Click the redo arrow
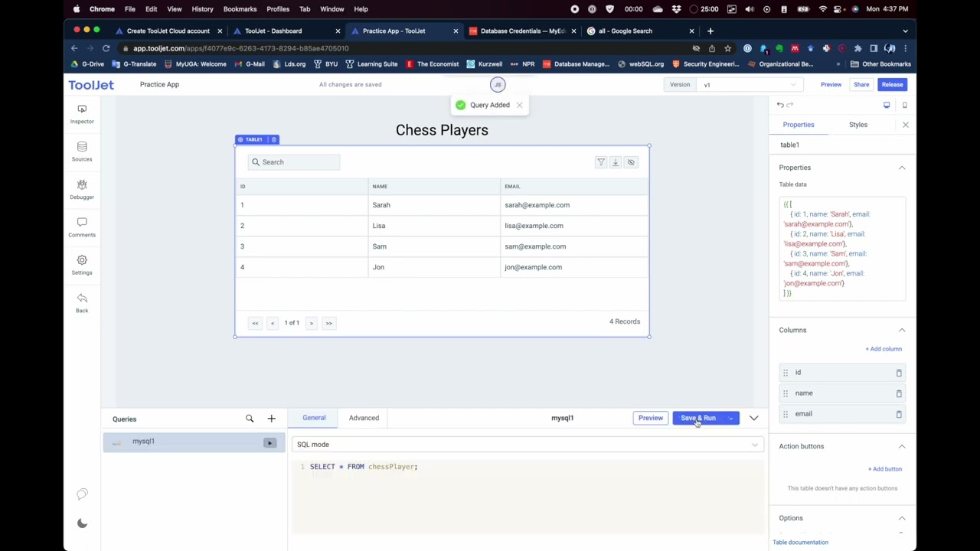Screen dimensions: 980x551 pyautogui.click(x=790, y=105)
